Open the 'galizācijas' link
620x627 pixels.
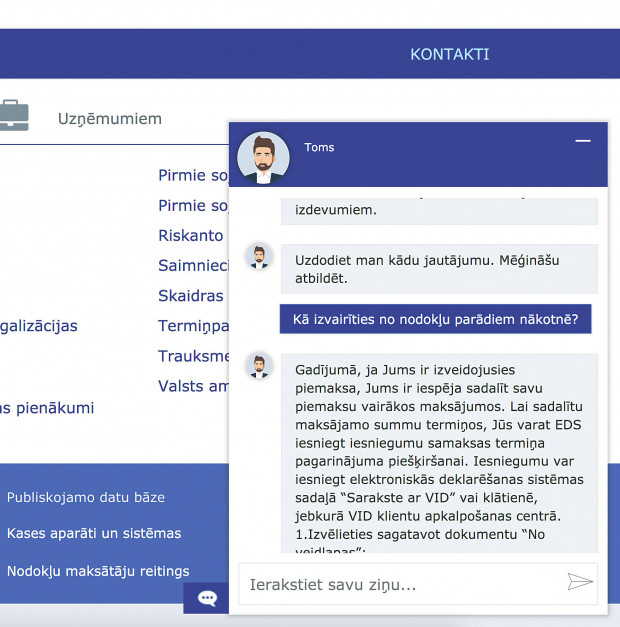pyautogui.click(x=39, y=326)
